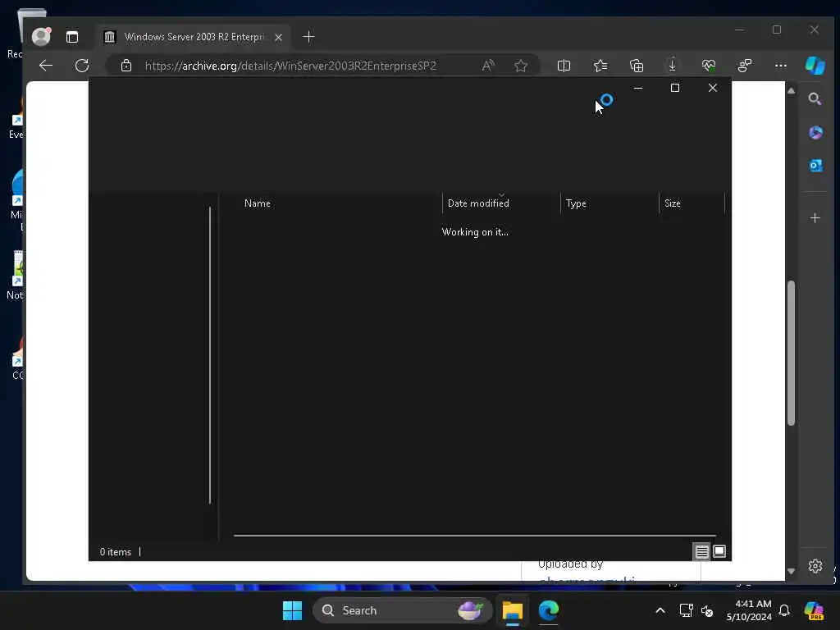Switch File Explorer to details view
Image resolution: width=840 pixels, height=630 pixels.
(702, 551)
